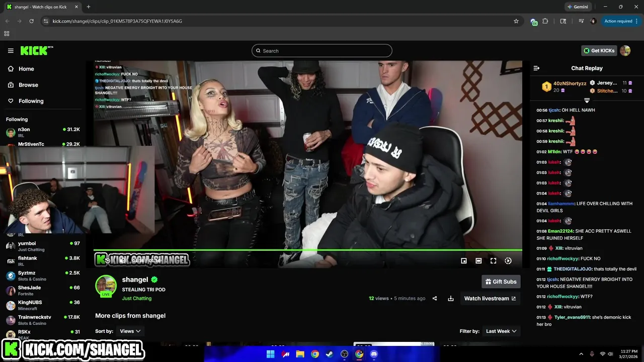Open the Kick user avatar menu
Image resolution: width=644 pixels, height=362 pixels.
click(625, 50)
